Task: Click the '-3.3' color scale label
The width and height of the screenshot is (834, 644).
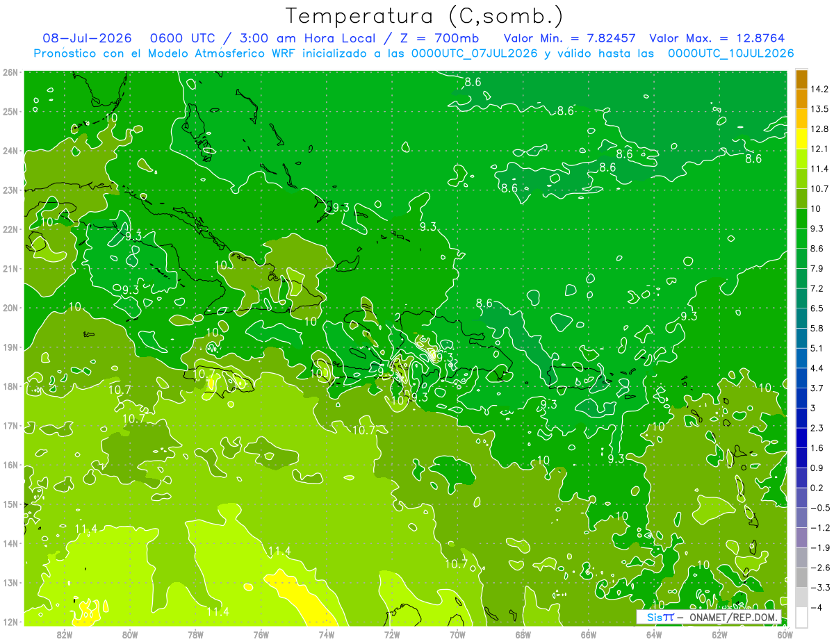Action: 819,587
